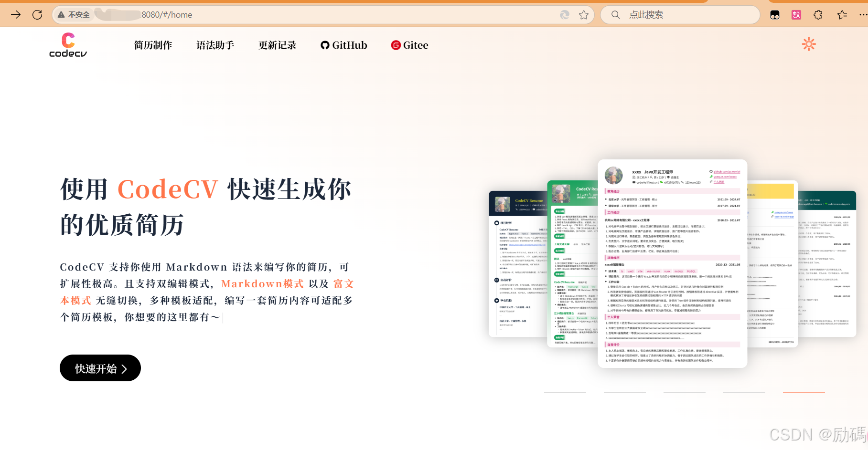Open the GitHub link in navbar

click(344, 45)
